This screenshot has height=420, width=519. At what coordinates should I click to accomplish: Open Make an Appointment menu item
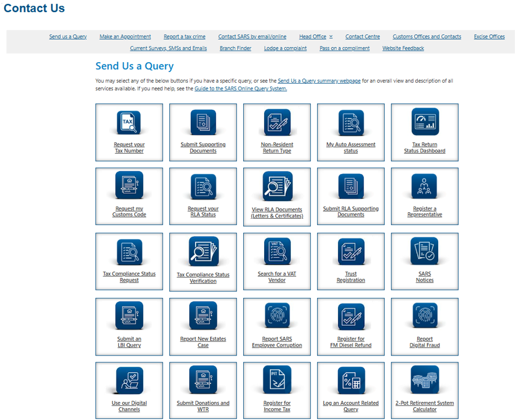tap(125, 37)
